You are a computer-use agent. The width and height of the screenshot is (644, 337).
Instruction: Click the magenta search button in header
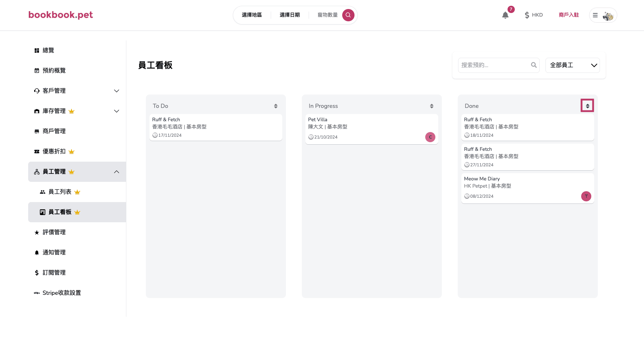(x=348, y=15)
